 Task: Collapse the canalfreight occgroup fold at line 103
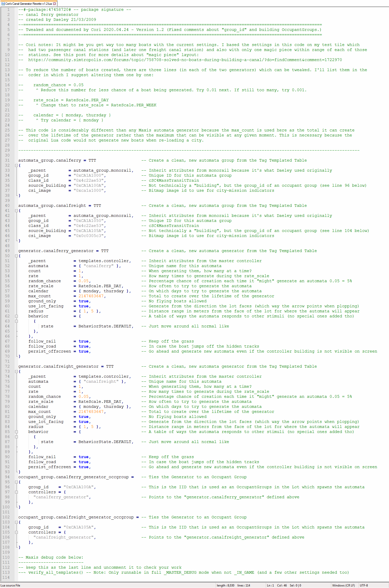[x=16, y=522]
